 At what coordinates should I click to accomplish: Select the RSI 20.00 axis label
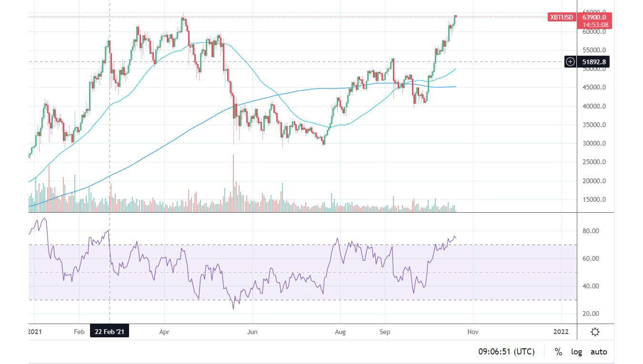[591, 314]
